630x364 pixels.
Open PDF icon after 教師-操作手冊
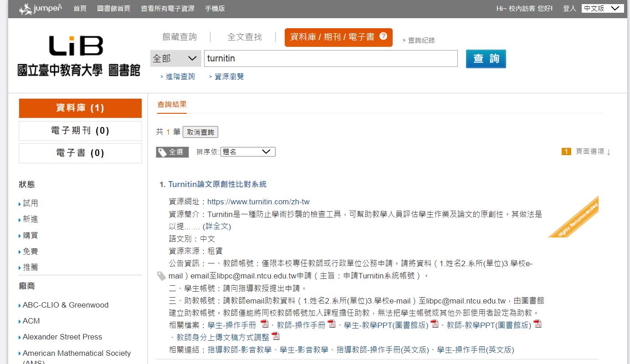pyautogui.click(x=332, y=324)
